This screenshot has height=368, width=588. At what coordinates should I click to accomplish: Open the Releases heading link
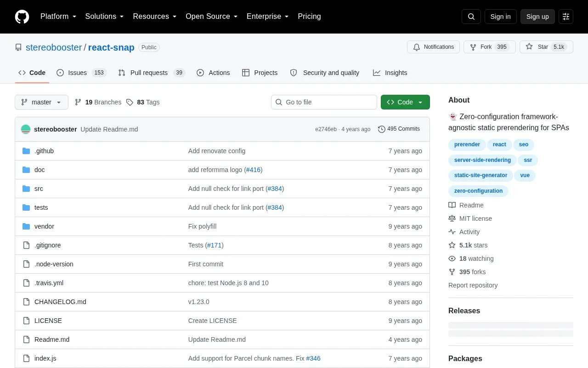coord(464,311)
